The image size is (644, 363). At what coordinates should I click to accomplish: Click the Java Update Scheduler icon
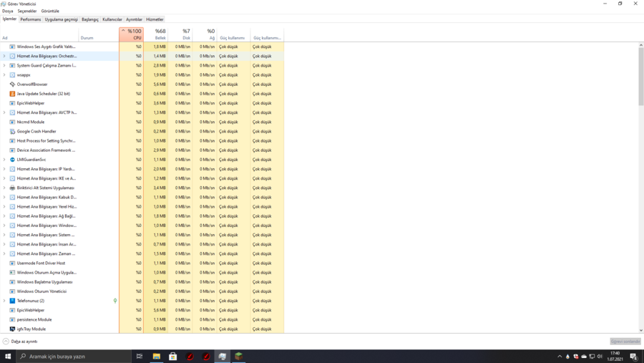pos(12,94)
